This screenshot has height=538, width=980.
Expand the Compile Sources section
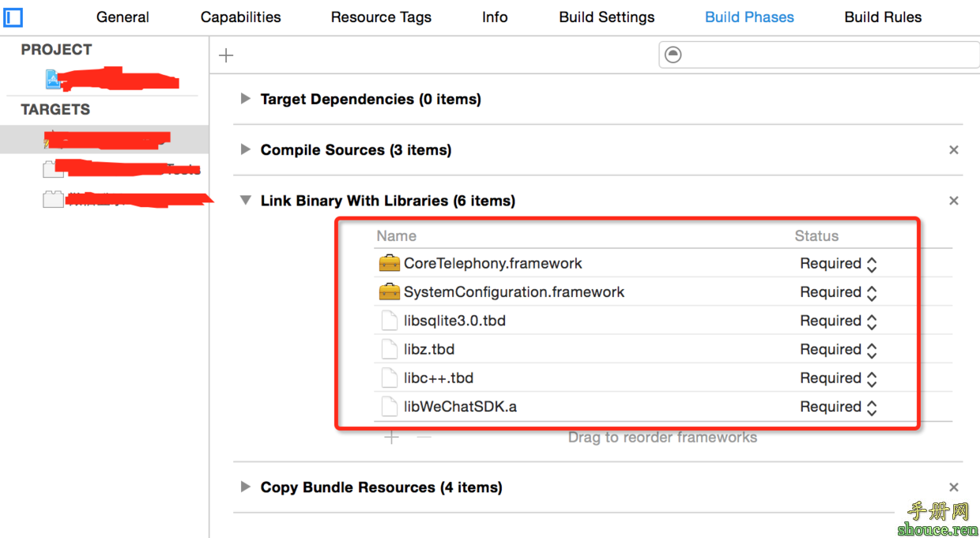click(x=245, y=149)
